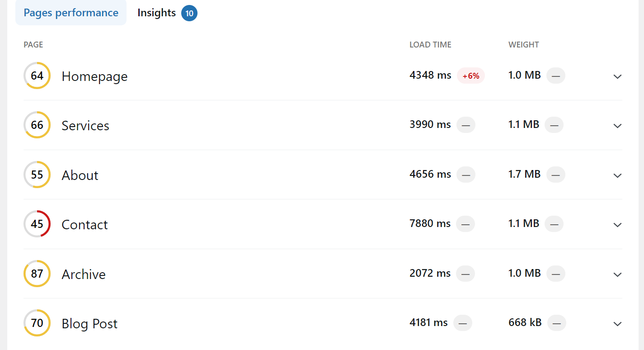Click the Contact page name
The height and width of the screenshot is (350, 644).
85,225
